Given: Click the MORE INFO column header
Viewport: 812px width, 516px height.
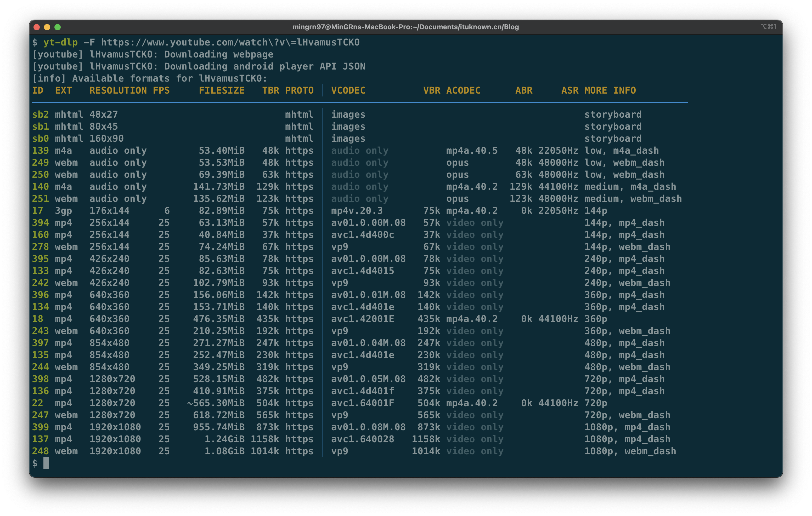Looking at the screenshot, I should point(610,90).
